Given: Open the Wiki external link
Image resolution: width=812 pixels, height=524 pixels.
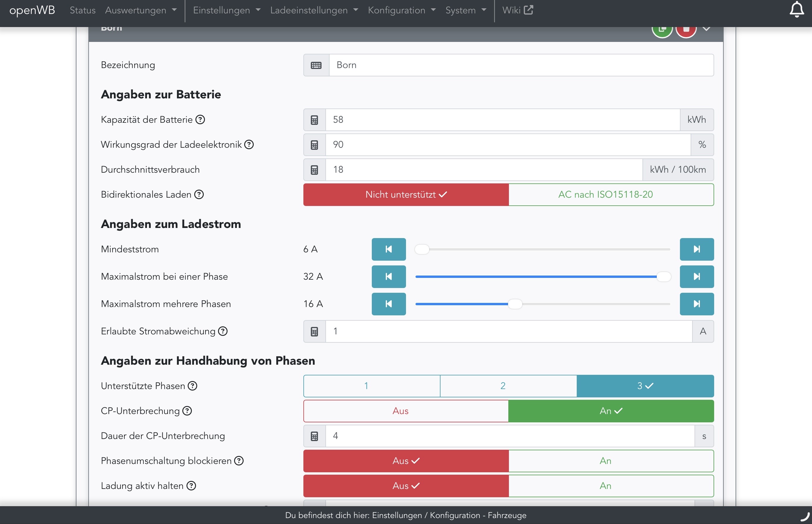Looking at the screenshot, I should point(517,10).
